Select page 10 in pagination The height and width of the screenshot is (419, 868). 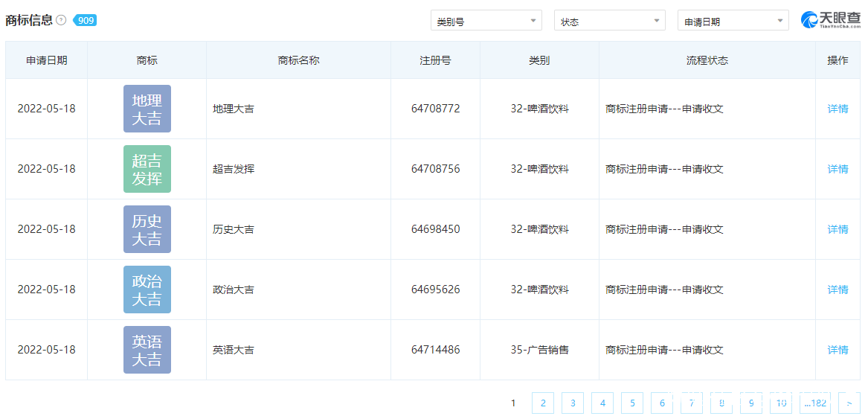[x=781, y=403]
